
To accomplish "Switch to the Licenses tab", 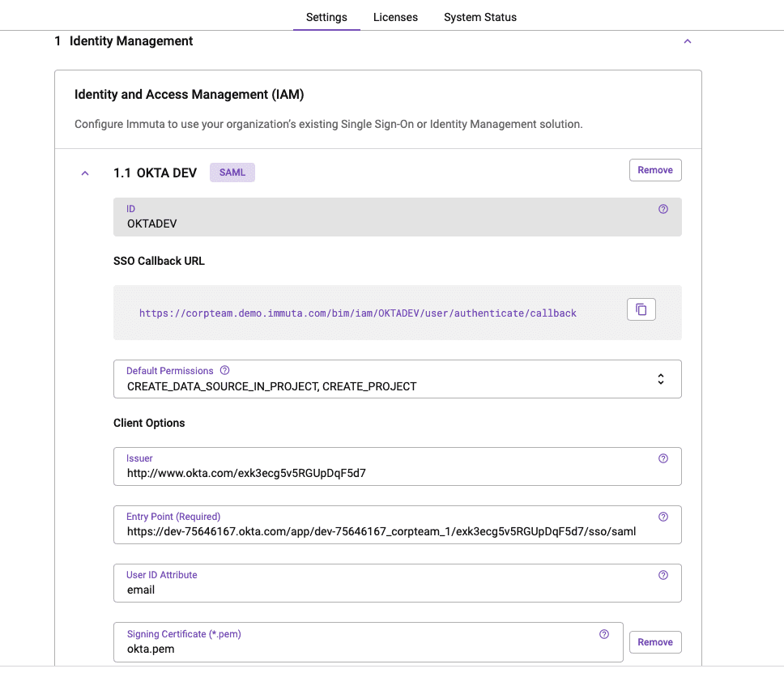I will pos(395,17).
